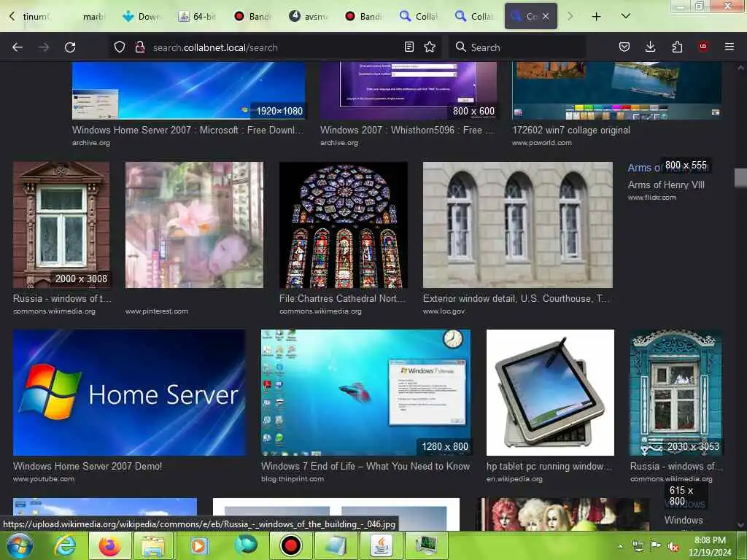Open the Windows Start button
The height and width of the screenshot is (560, 747).
[19, 545]
